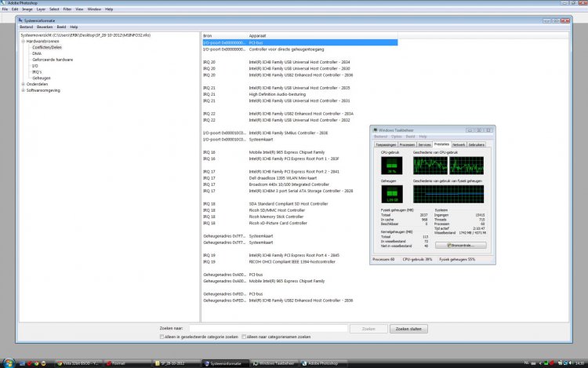Activate the Adobe Photoshop taskbar button
Viewport: 588px width, 368px height.
tap(322, 363)
